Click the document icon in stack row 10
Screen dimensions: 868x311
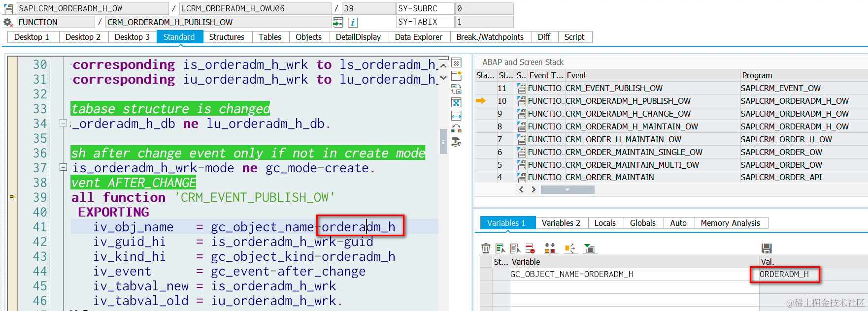(x=521, y=101)
